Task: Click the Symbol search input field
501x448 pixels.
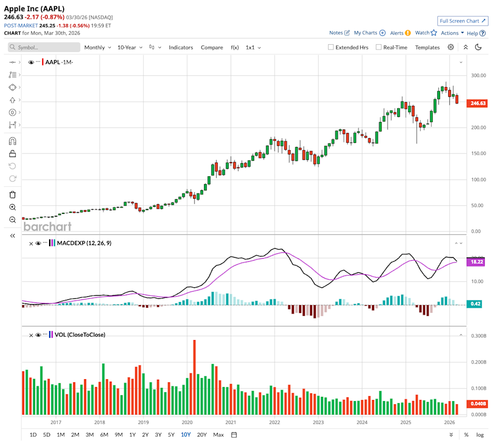Action: click(44, 47)
